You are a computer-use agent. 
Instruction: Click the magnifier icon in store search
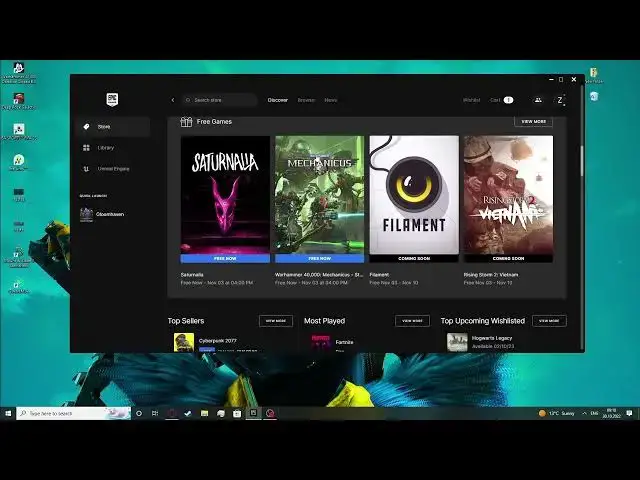click(x=188, y=100)
